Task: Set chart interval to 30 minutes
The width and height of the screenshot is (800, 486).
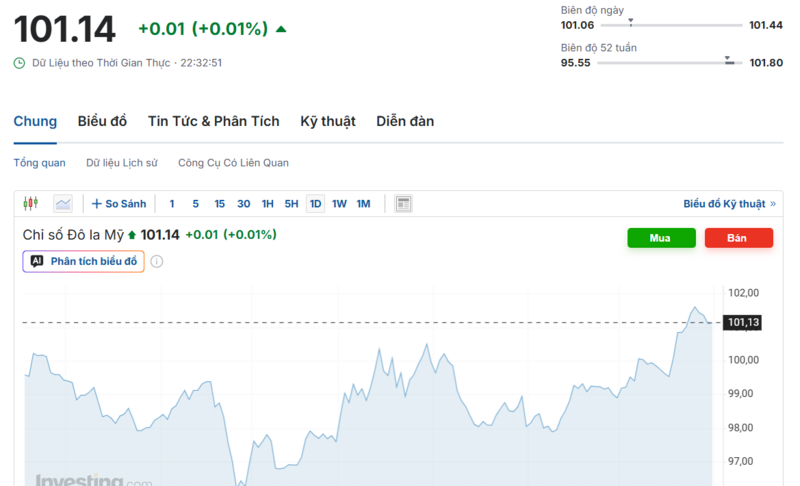Action: (x=243, y=204)
